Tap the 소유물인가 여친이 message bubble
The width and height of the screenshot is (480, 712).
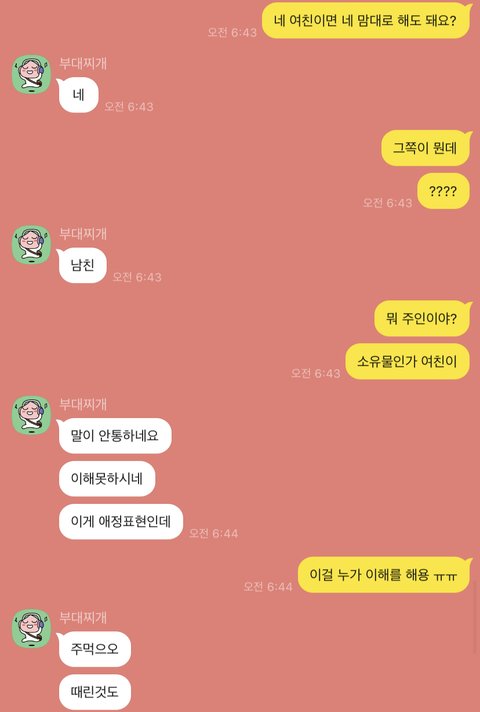click(x=407, y=361)
